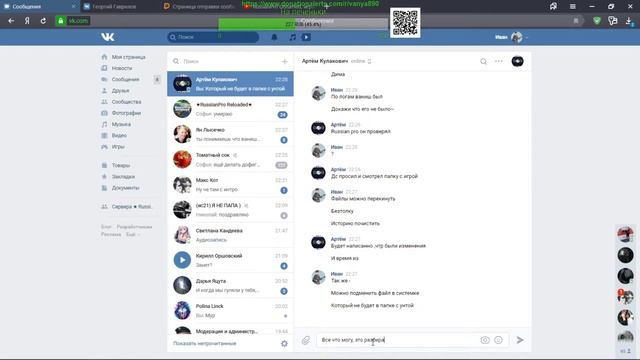The image size is (640, 360).
Task: Click the Yandex Я home button in the browser
Action: 27,20
